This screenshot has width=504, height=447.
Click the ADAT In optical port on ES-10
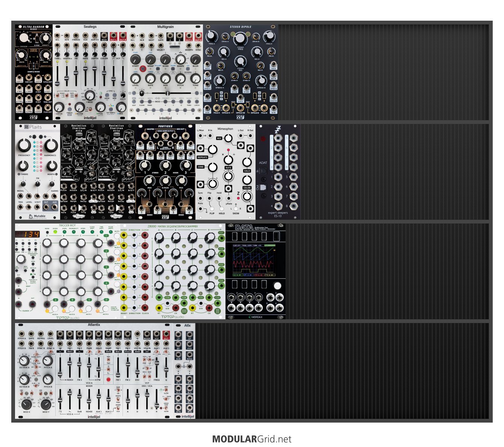pos(263,171)
